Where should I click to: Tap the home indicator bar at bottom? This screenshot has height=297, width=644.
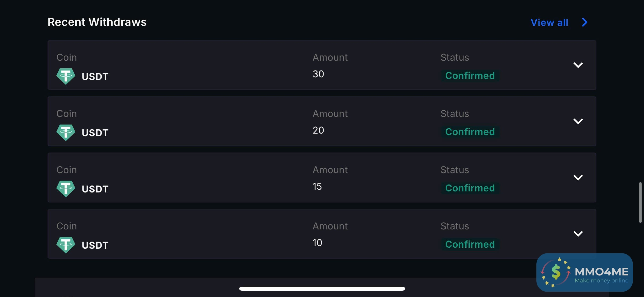click(322, 289)
